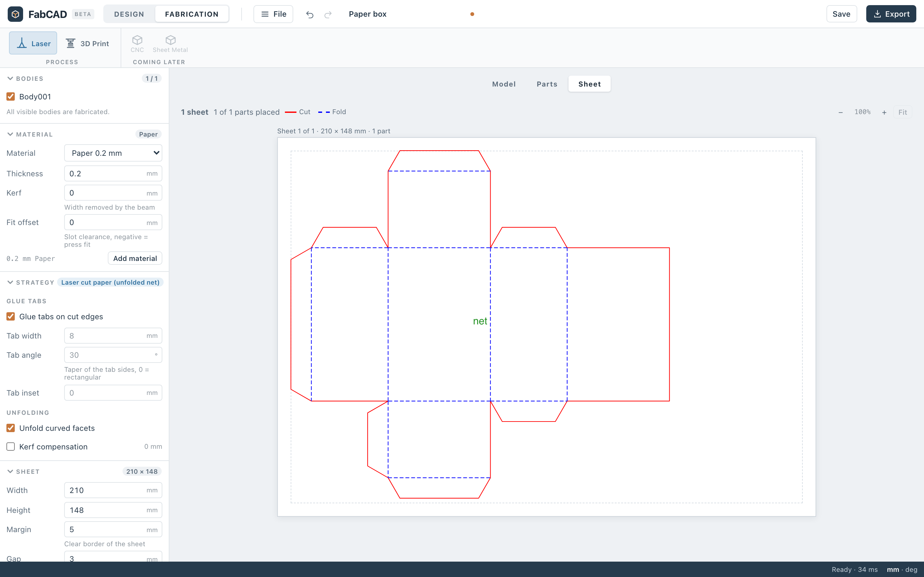Select the Laser process icon
This screenshot has height=577, width=924.
(22, 43)
